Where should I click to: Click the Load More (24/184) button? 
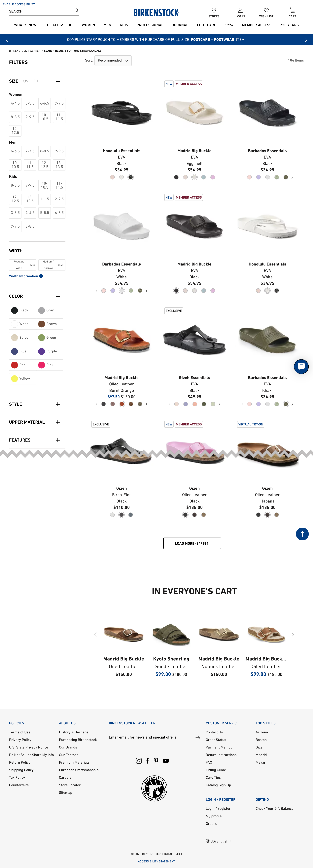coord(192,543)
